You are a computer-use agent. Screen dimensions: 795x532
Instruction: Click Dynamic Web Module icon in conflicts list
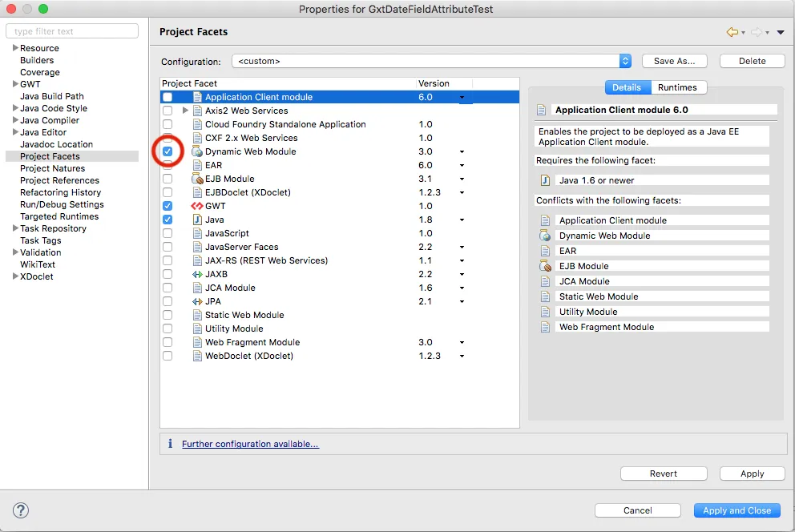[545, 236]
